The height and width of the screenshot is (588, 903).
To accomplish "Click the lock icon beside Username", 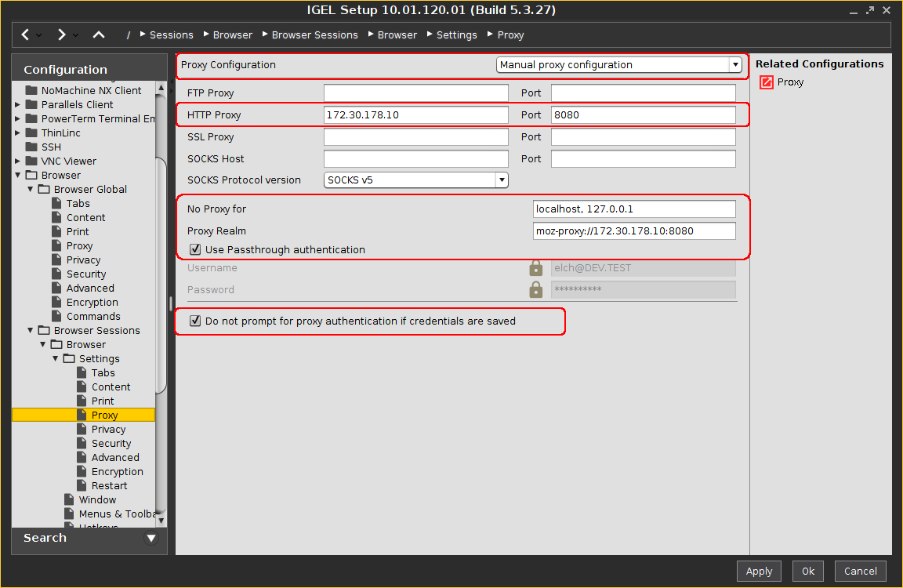I will pyautogui.click(x=536, y=268).
